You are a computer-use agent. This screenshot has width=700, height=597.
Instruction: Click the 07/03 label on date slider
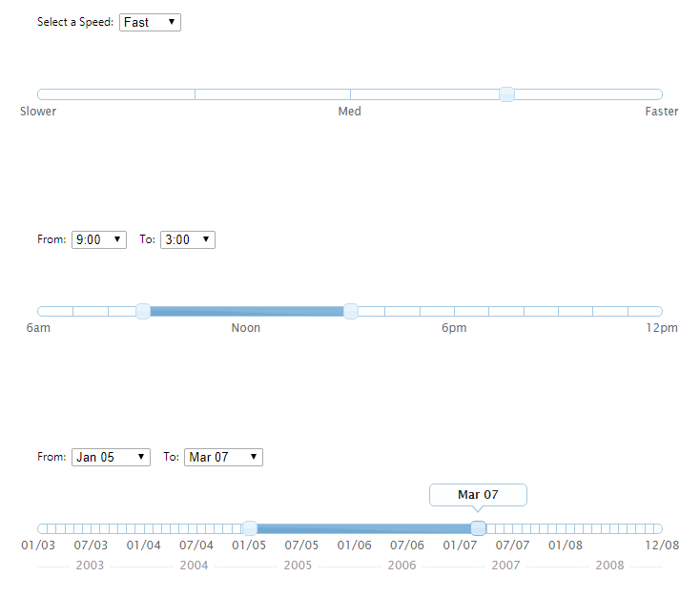point(91,546)
